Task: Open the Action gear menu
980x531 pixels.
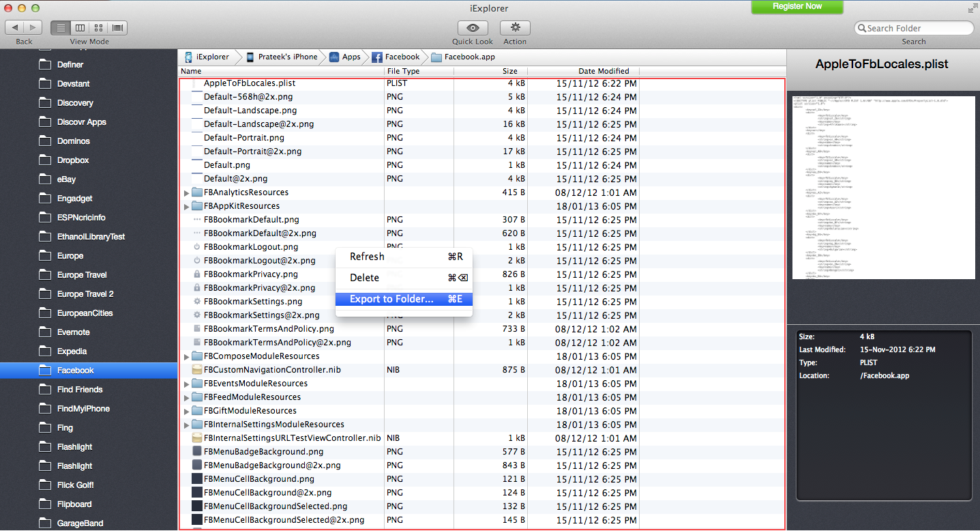Action: pos(515,28)
